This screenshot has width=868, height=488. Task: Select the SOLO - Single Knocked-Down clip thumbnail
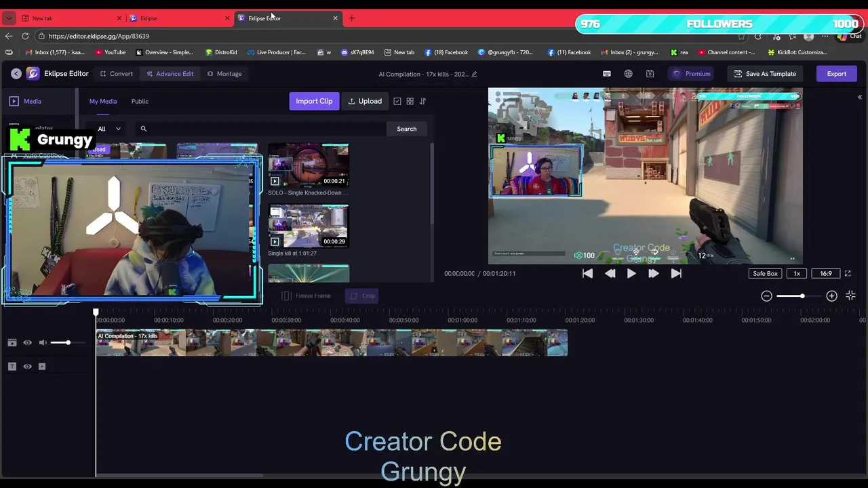point(309,165)
